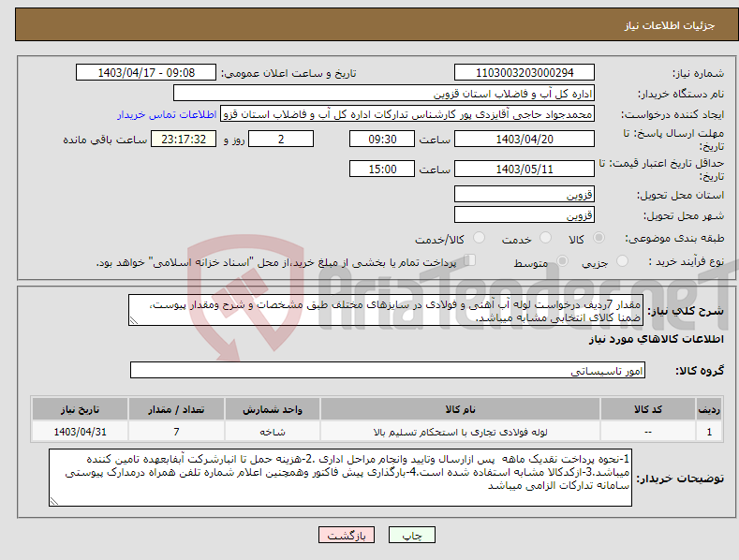Image resolution: width=739 pixels, height=560 pixels.
Task: Click the unit cell شاخه
Action: (273, 432)
